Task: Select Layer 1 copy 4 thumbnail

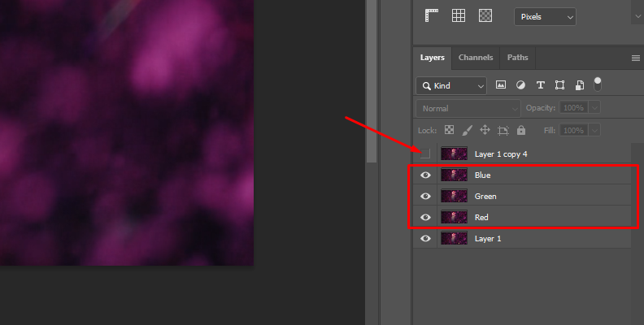Action: pos(454,154)
